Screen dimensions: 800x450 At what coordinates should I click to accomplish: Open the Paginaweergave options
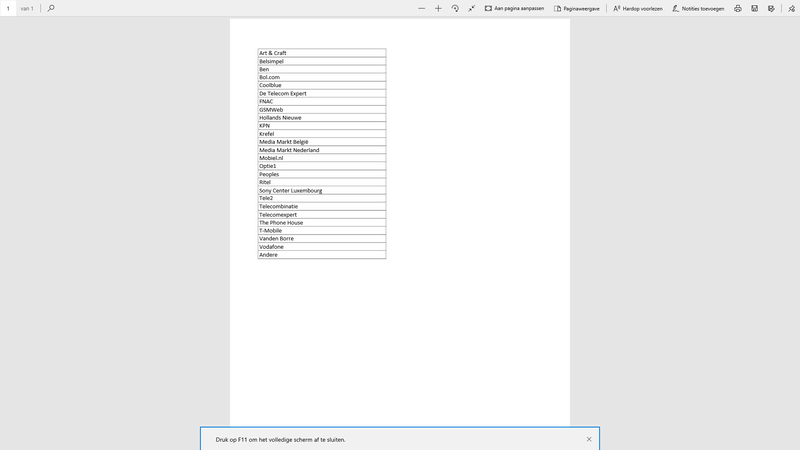click(577, 8)
